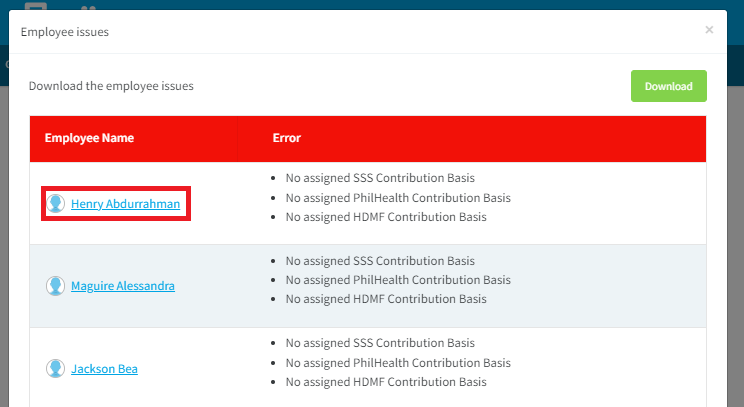Close the Employee issues dialog
The height and width of the screenshot is (407, 744).
pos(709,30)
